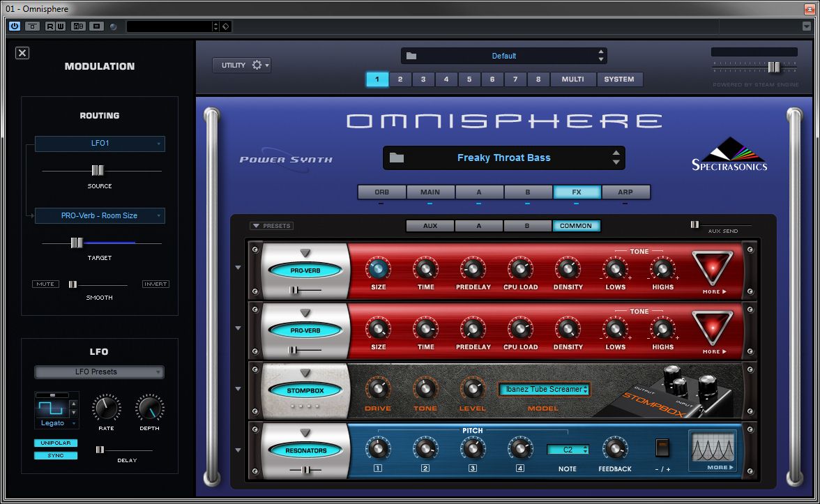Image resolution: width=820 pixels, height=504 pixels.
Task: Switch to the ARP page
Action: click(625, 192)
